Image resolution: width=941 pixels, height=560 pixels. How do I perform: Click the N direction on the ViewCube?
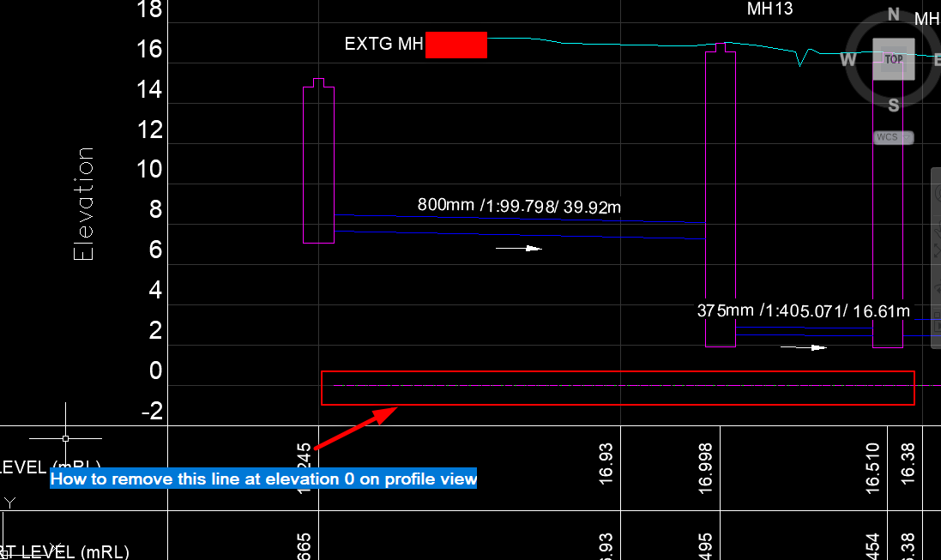click(892, 15)
